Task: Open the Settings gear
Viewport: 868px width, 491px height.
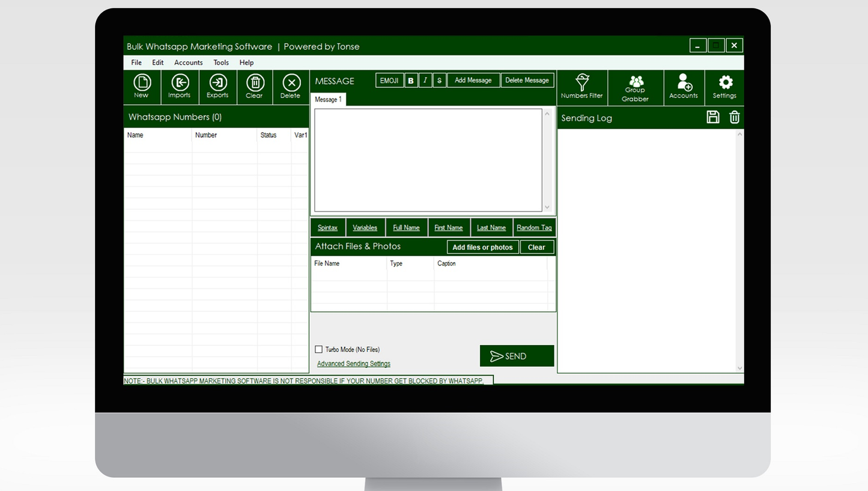Action: point(725,87)
